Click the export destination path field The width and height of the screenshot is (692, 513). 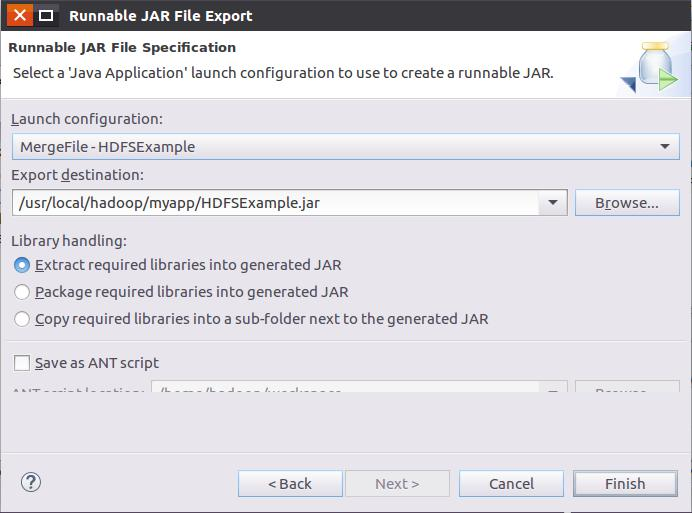click(275, 203)
